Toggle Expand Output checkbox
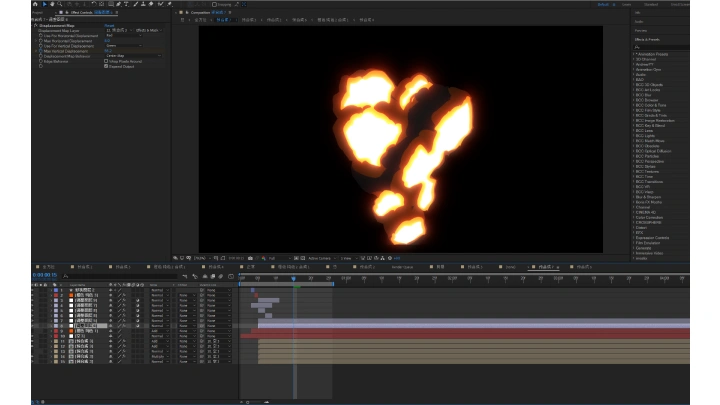This screenshot has width=720, height=405. pos(106,66)
